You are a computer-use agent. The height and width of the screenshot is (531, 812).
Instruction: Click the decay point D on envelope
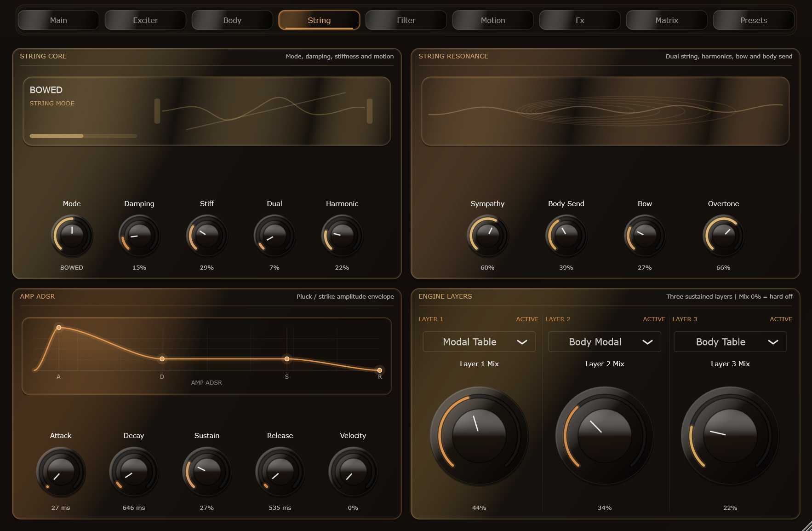pyautogui.click(x=162, y=359)
